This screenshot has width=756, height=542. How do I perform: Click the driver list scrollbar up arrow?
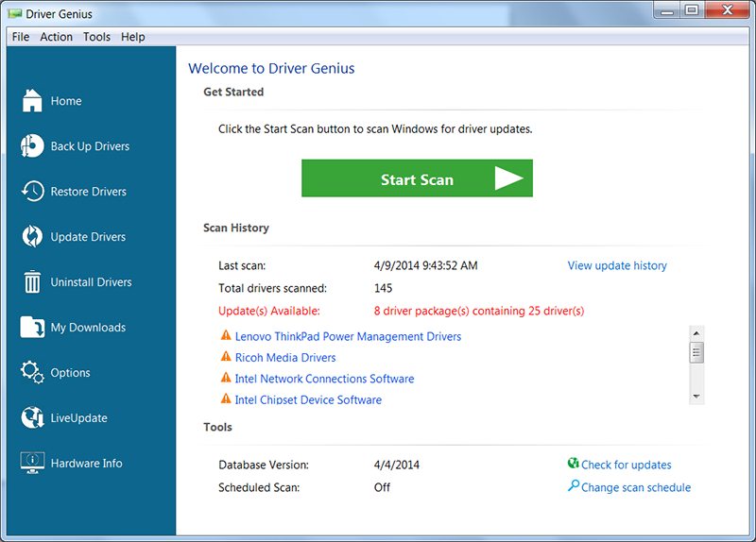coord(696,333)
